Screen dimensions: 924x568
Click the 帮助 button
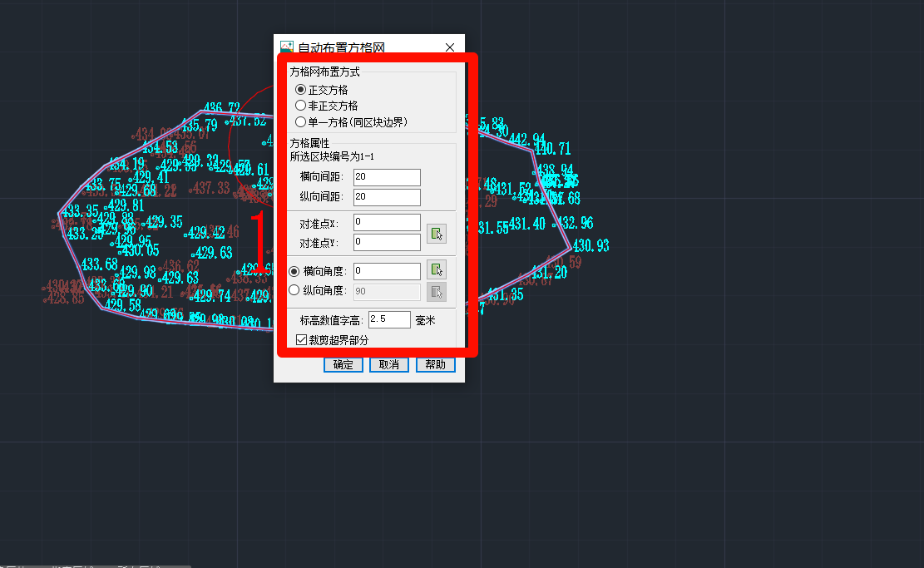[436, 365]
